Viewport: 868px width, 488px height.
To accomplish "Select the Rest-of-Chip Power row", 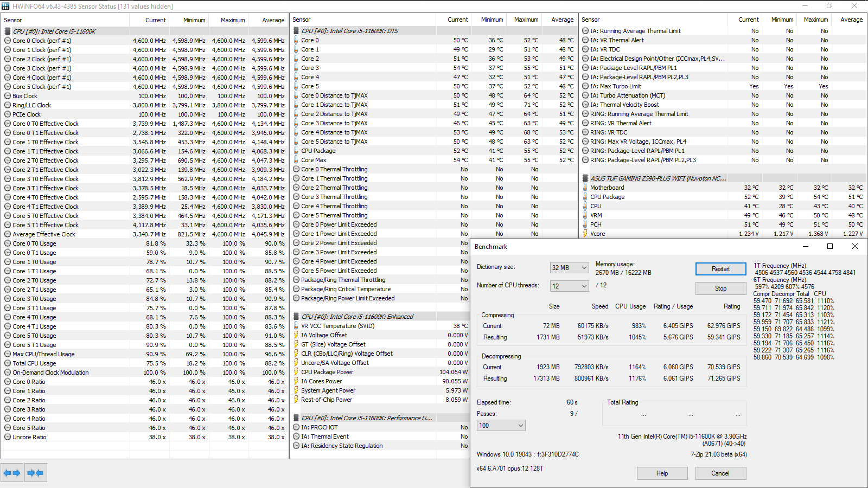I will (x=380, y=400).
